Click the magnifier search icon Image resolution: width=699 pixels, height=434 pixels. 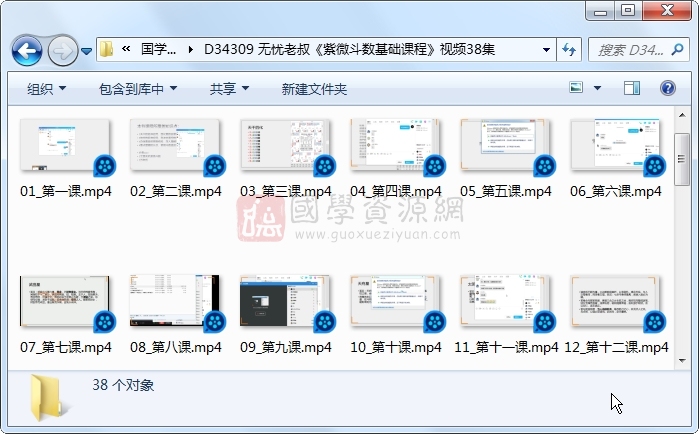tap(677, 49)
